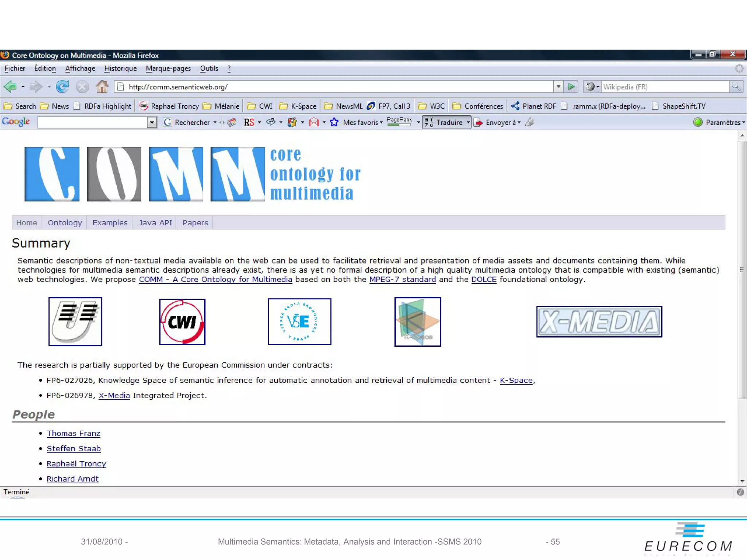
Task: Click the green Back arrow button
Action: 10,87
